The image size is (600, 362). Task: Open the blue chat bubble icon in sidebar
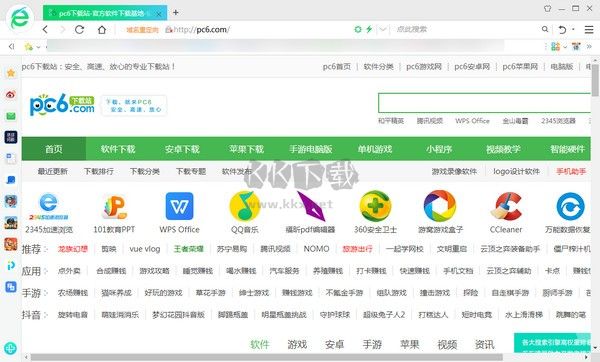11,180
